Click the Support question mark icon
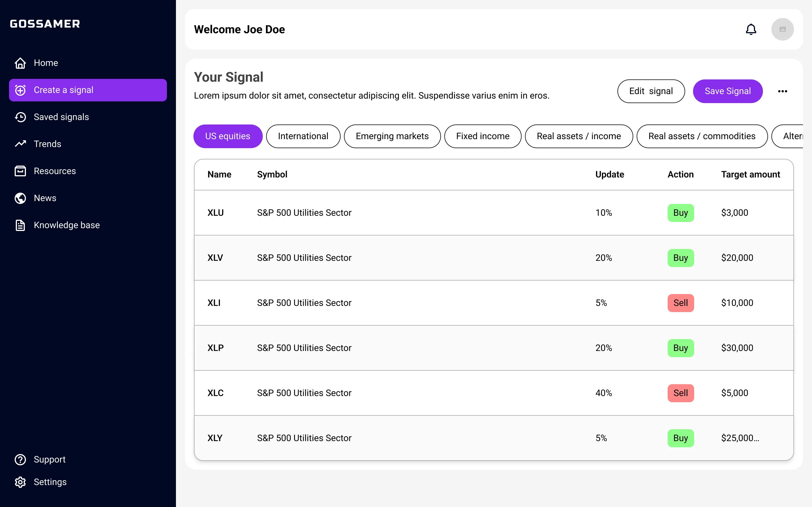 pyautogui.click(x=20, y=459)
